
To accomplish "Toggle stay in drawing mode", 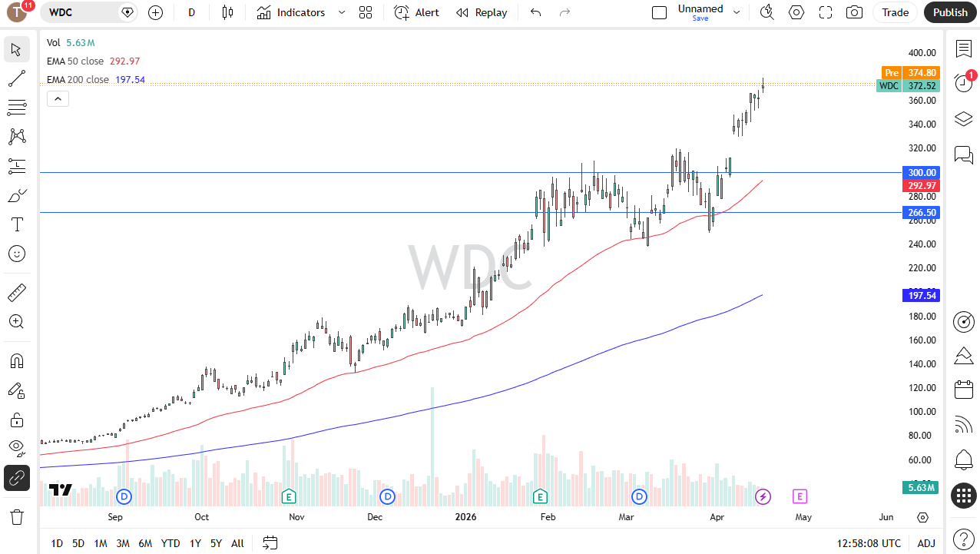I will point(17,390).
